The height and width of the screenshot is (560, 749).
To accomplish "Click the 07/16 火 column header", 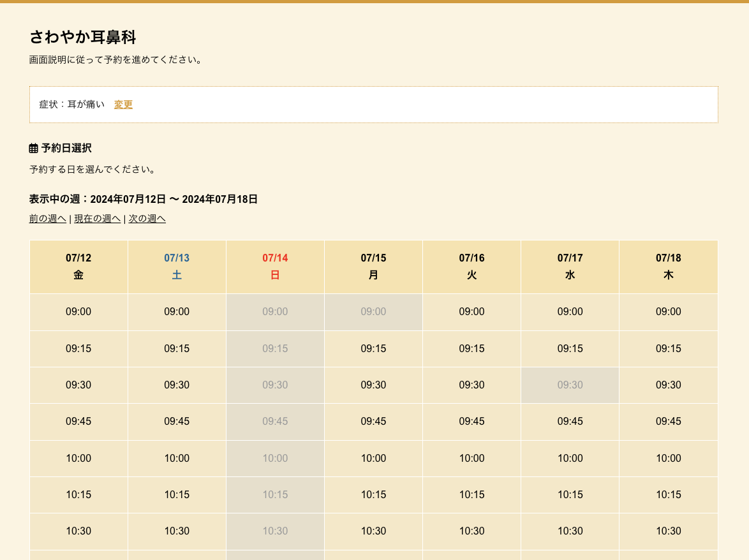I will tap(472, 267).
